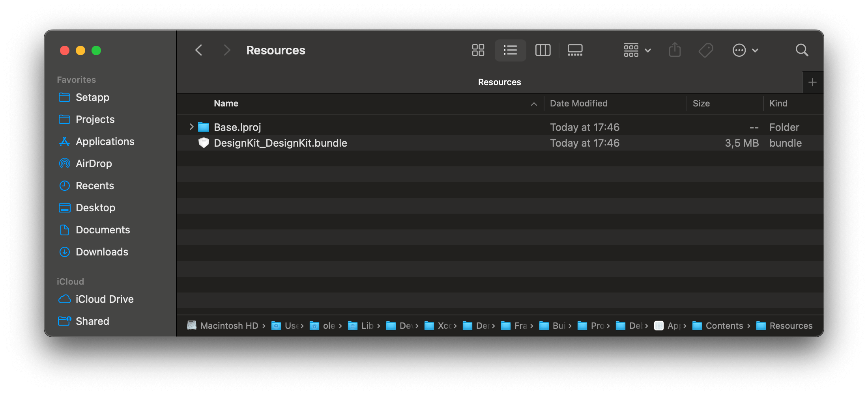Open iCloud Drive from sidebar
The width and height of the screenshot is (868, 395).
(105, 299)
